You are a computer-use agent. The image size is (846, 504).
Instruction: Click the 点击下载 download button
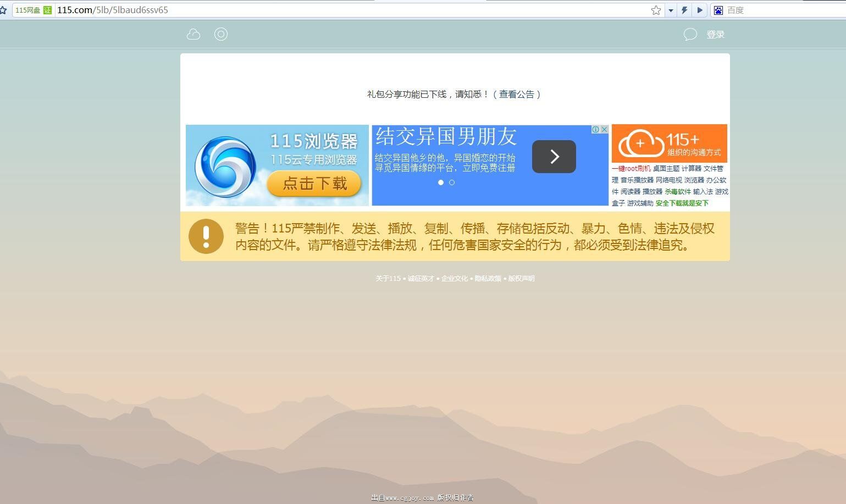pyautogui.click(x=314, y=184)
